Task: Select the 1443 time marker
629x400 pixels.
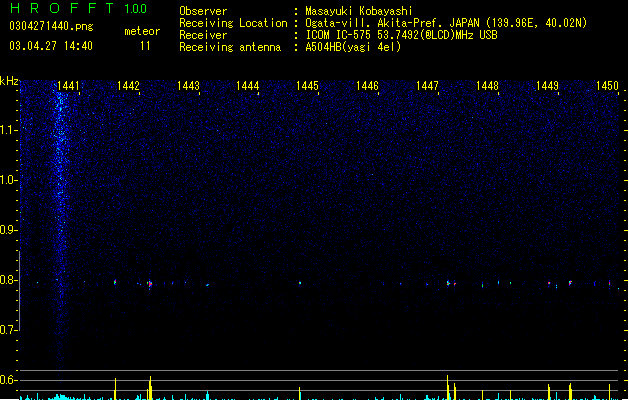Action: (188, 86)
